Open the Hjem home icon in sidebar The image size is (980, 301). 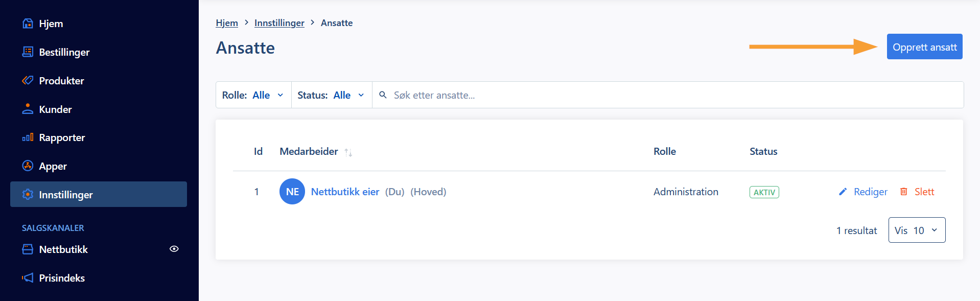click(28, 24)
